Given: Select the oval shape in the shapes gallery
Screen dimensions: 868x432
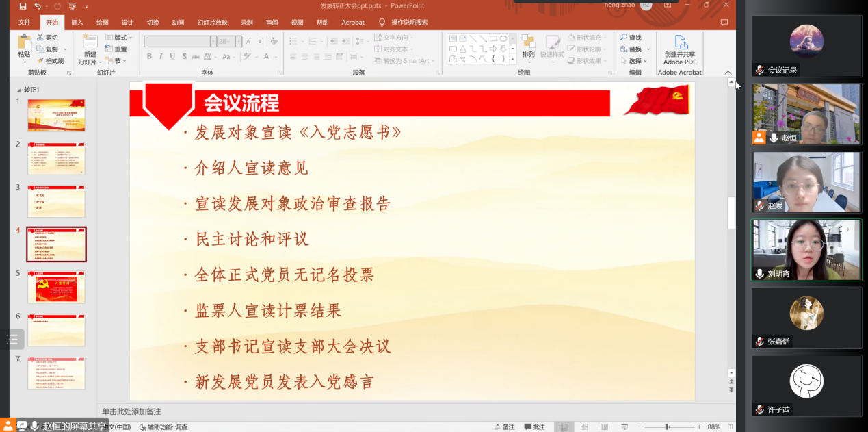Looking at the screenshot, I should [504, 38].
